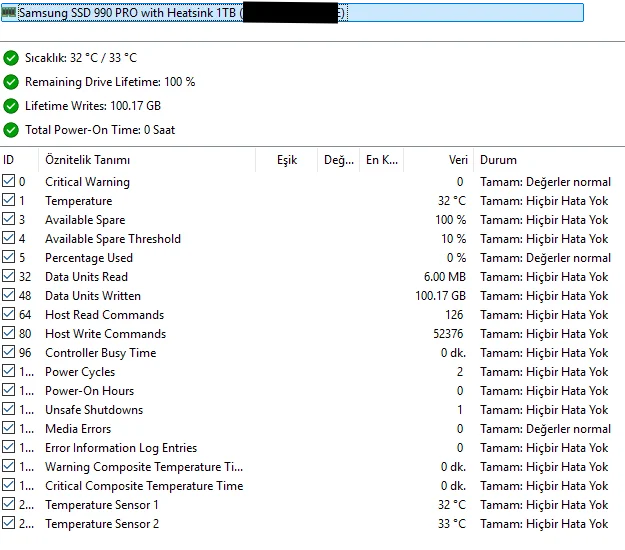Click the 100.17 GB Data Units Written value
The width and height of the screenshot is (625, 550).
[x=440, y=296]
